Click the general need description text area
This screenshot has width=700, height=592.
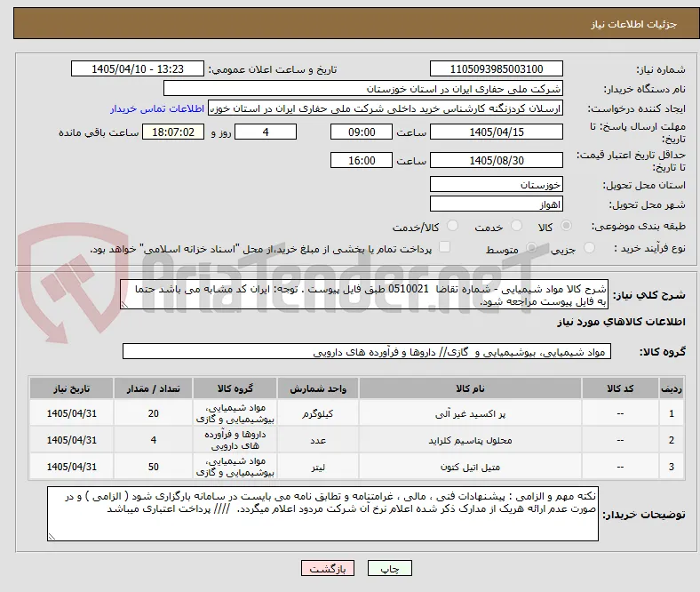(x=364, y=294)
